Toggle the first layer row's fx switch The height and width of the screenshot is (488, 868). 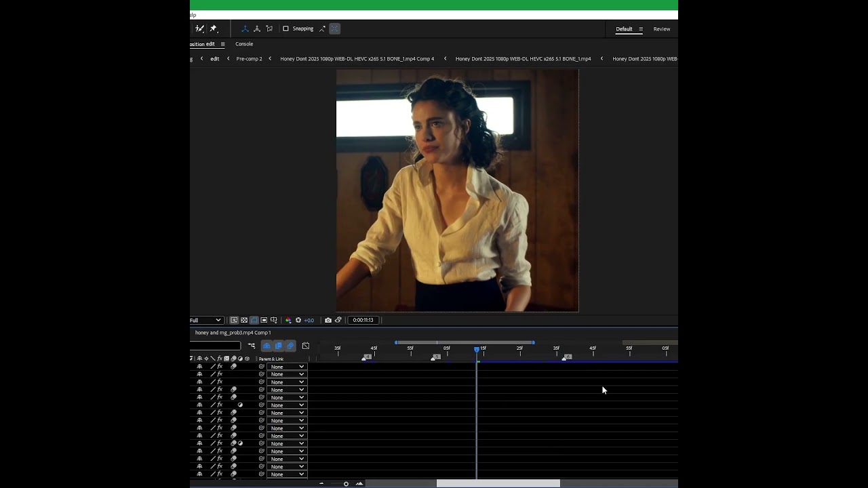(220, 367)
